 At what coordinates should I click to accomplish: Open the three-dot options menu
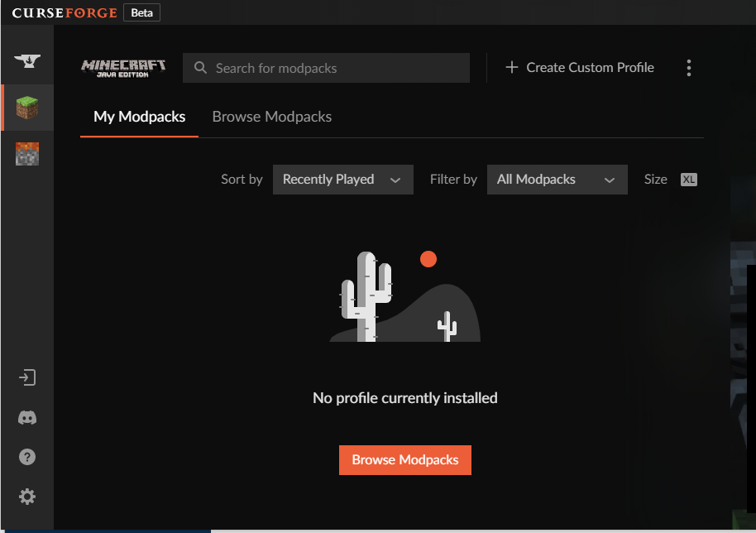689,68
